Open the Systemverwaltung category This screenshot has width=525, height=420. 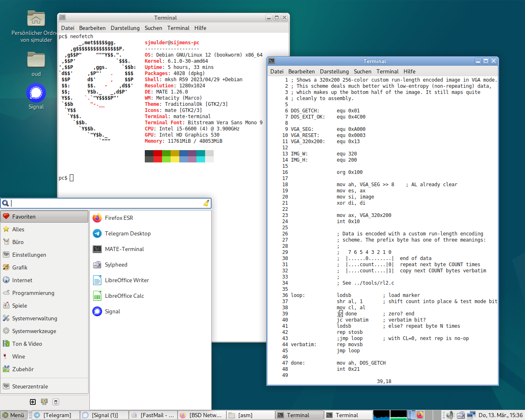pyautogui.click(x=34, y=318)
